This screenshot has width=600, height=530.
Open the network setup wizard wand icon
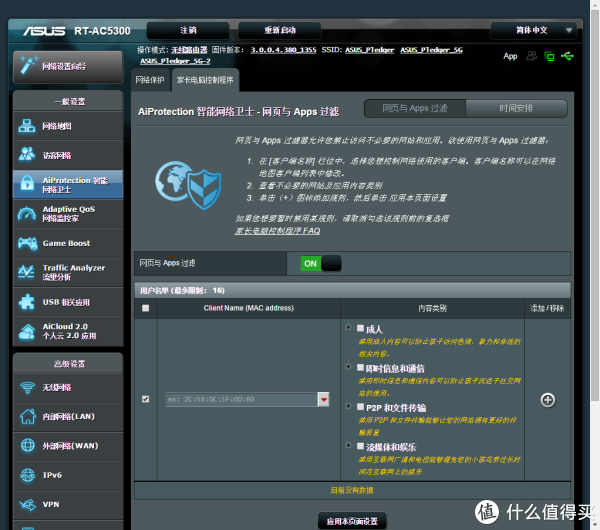28,64
